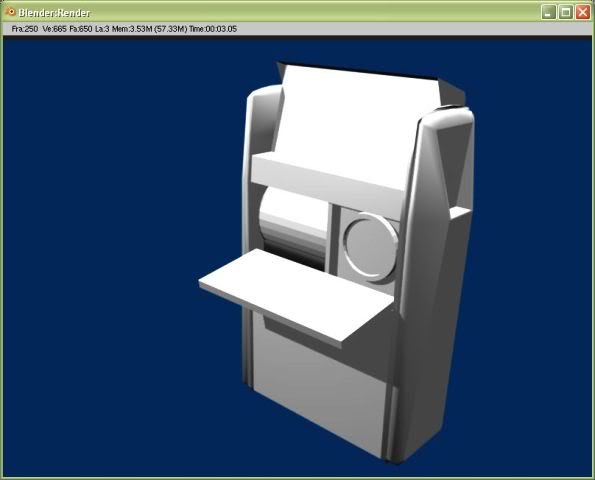Click the fold-out tray of the model
Screen dimensions: 595x480
pyautogui.click(x=296, y=297)
